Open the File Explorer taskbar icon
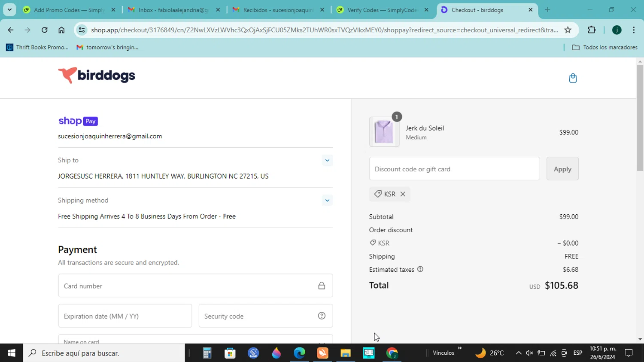Viewport: 644px width, 362px height. [x=346, y=353]
